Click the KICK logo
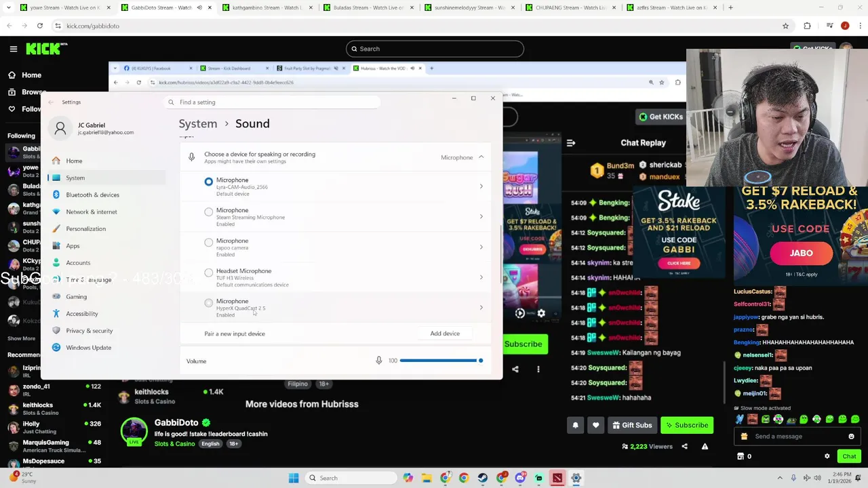The width and height of the screenshot is (868, 488). point(47,49)
